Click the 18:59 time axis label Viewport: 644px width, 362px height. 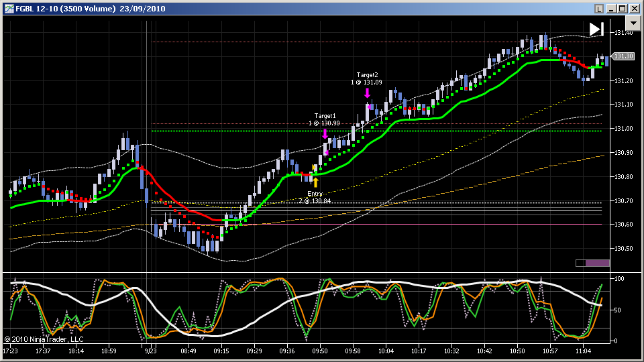(x=109, y=351)
